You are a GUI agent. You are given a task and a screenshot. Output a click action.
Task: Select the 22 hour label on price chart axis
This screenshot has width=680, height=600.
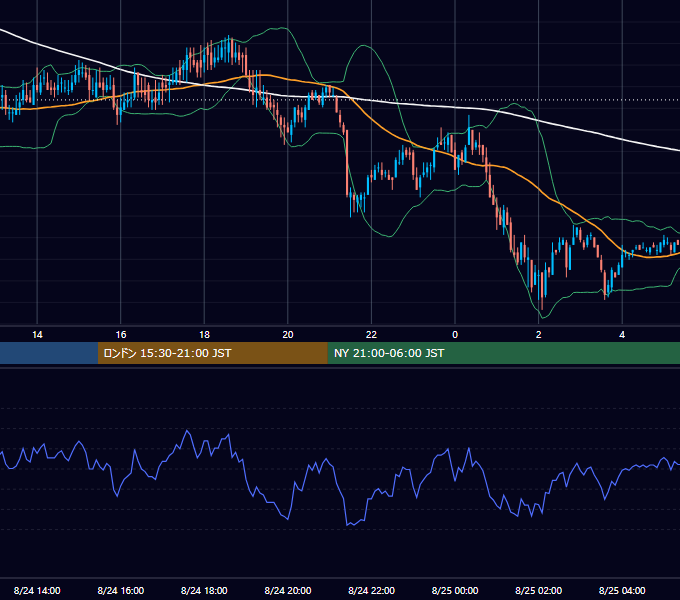coord(371,335)
